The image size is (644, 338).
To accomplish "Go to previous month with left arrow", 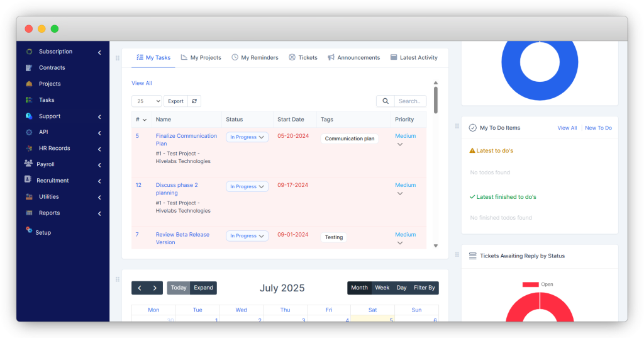I will [140, 288].
